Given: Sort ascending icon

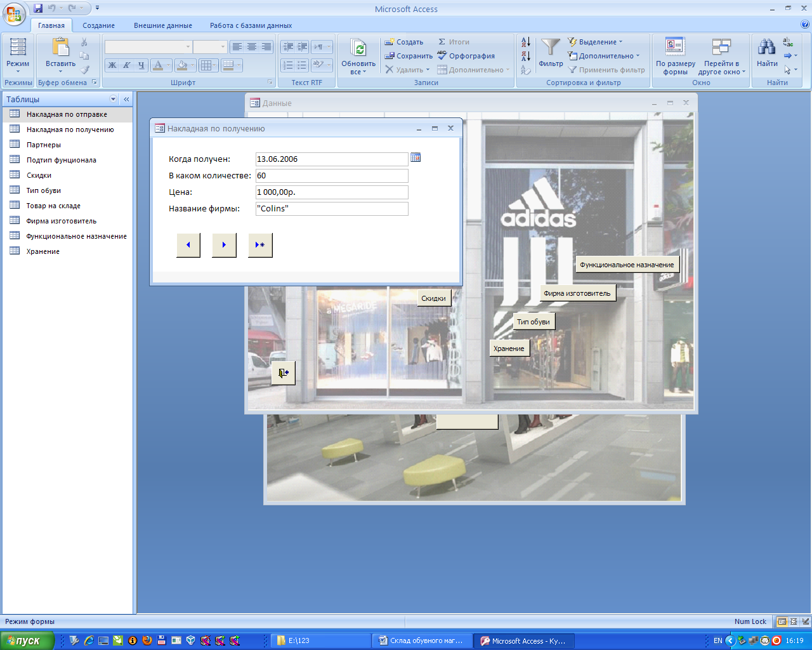Looking at the screenshot, I should click(526, 43).
